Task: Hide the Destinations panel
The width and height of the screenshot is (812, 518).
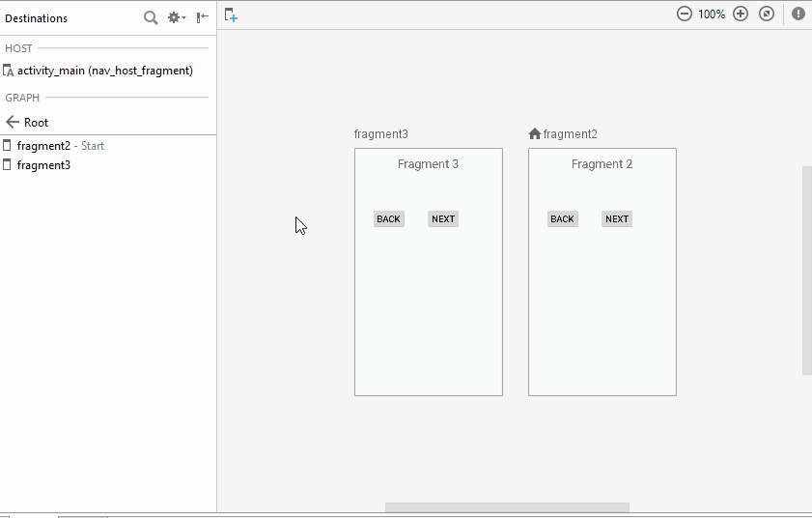Action: tap(202, 17)
